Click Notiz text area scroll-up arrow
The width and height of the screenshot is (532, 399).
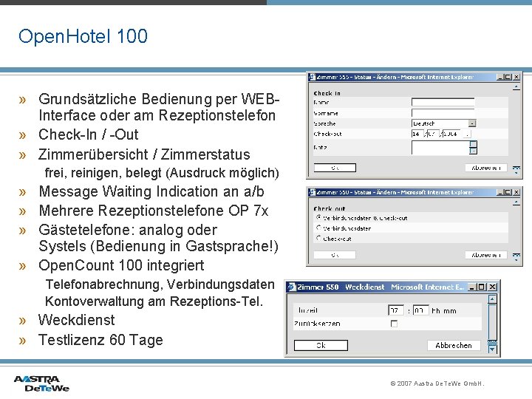tap(474, 144)
